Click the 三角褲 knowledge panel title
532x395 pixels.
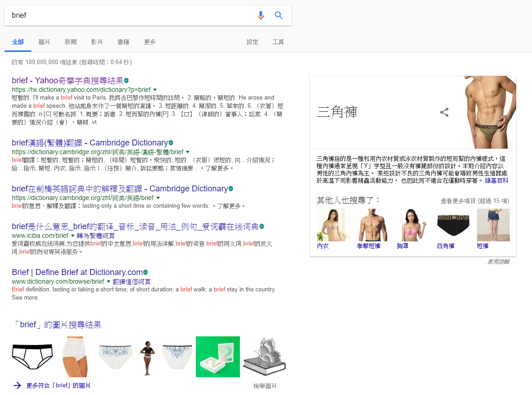click(x=337, y=112)
